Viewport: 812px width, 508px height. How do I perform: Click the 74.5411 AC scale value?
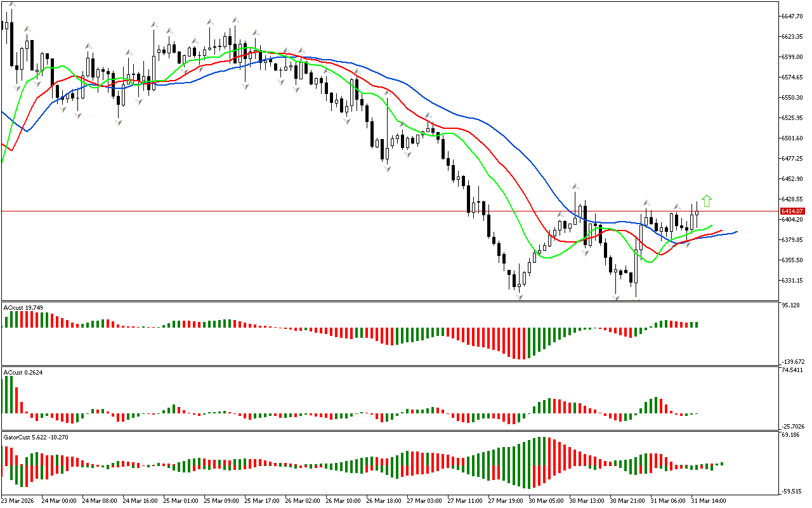[793, 370]
